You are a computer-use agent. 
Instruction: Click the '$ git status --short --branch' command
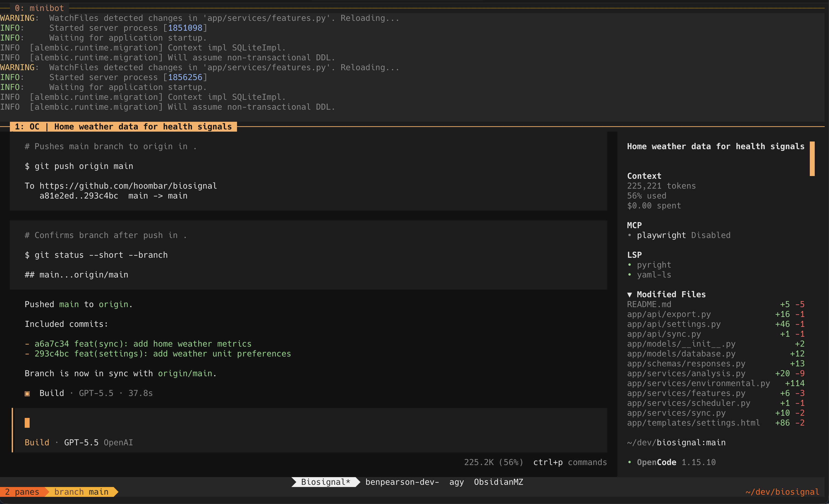[x=96, y=255]
